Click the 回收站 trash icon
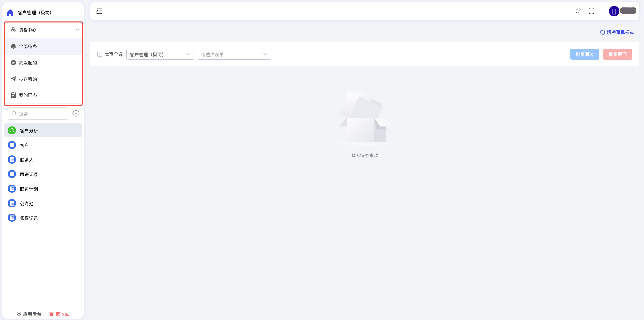The height and width of the screenshot is (320, 644). point(51,314)
